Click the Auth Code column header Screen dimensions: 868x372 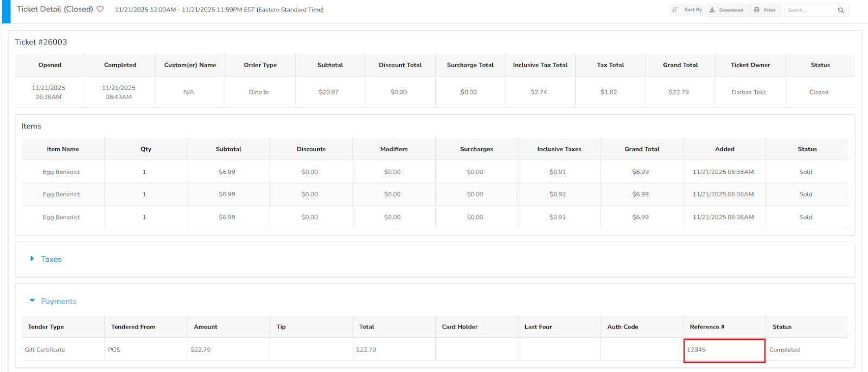(x=622, y=327)
